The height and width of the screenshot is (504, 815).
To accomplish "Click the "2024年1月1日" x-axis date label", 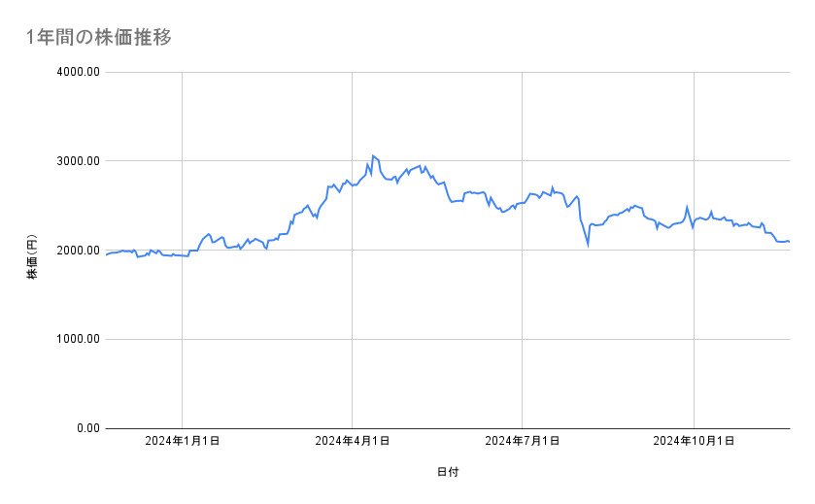I will 182,442.
